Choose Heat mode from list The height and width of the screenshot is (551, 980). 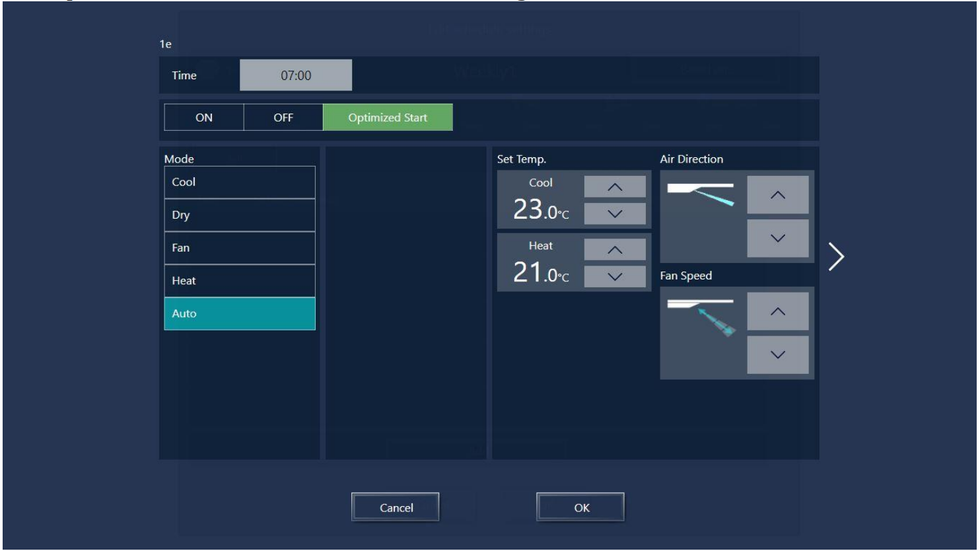tap(240, 281)
